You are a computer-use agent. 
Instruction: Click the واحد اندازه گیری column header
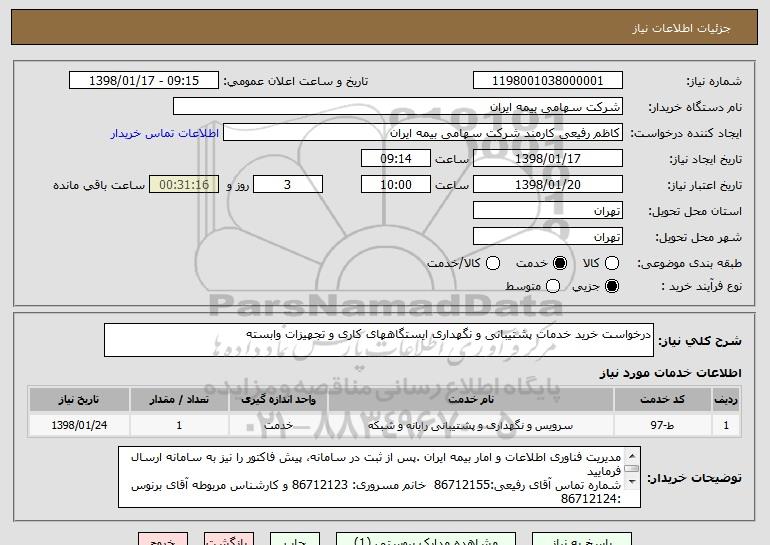click(x=278, y=400)
